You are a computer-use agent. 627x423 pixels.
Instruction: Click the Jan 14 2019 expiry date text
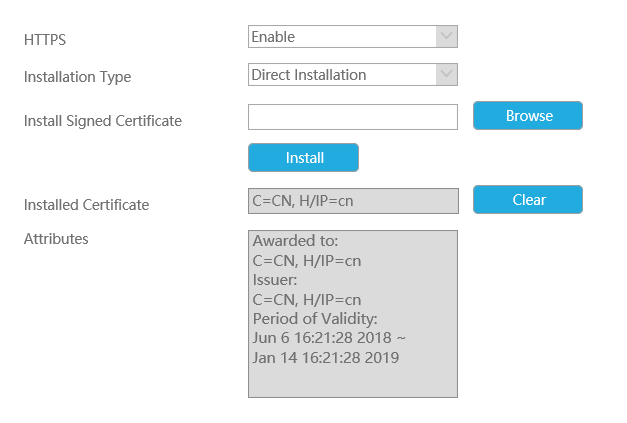[326, 357]
